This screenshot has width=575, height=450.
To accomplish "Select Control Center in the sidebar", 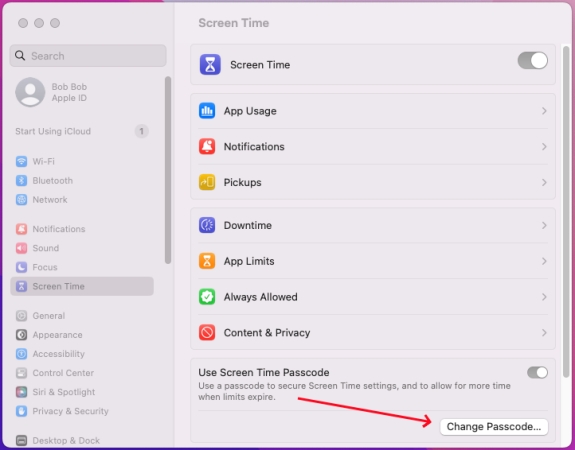I will point(82,373).
